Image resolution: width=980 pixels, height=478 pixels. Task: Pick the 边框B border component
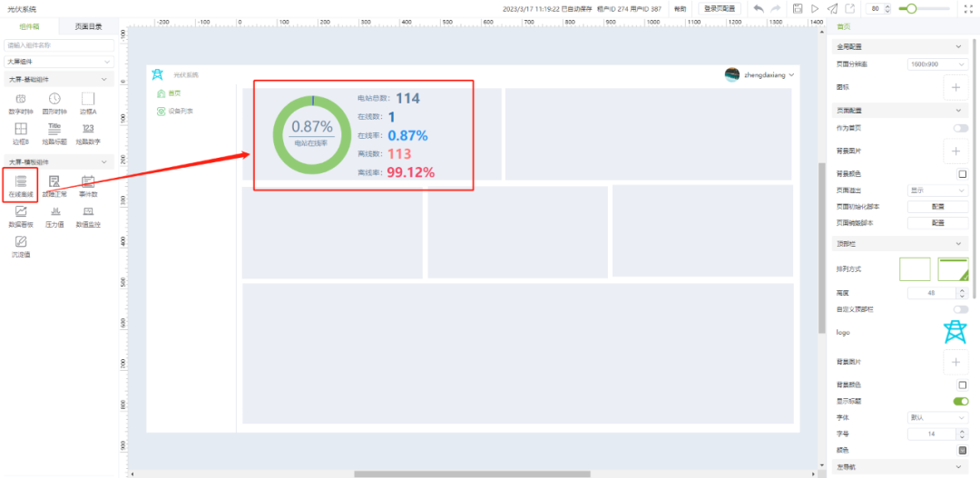pyautogui.click(x=21, y=129)
